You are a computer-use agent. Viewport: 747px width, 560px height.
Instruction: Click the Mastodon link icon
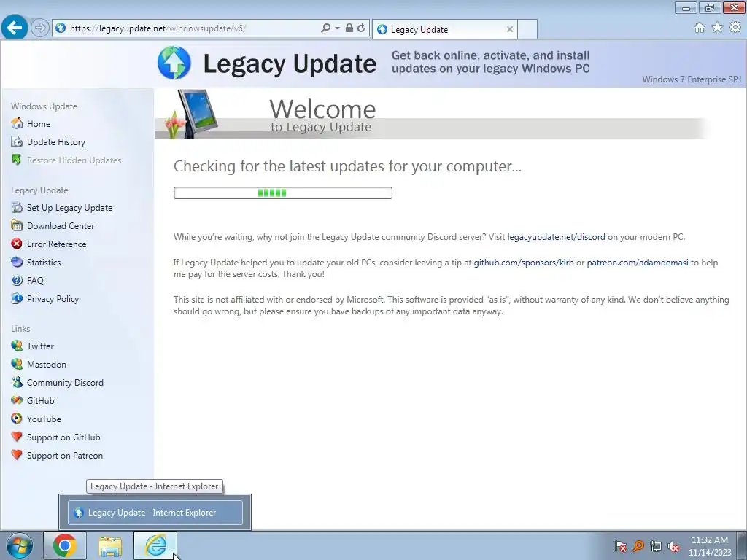tap(17, 365)
